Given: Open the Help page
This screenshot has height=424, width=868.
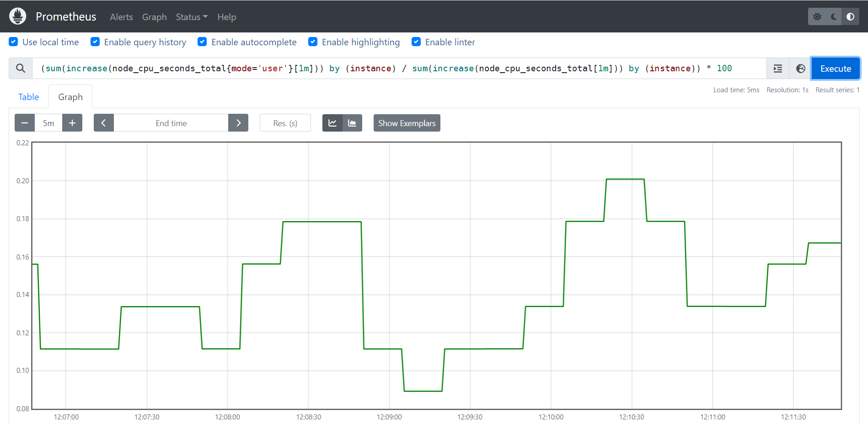Looking at the screenshot, I should click(x=227, y=17).
